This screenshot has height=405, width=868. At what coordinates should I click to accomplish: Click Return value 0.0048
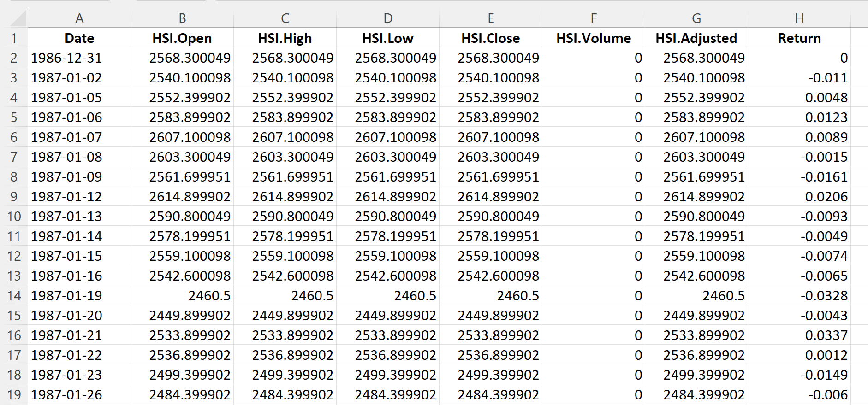[799, 97]
